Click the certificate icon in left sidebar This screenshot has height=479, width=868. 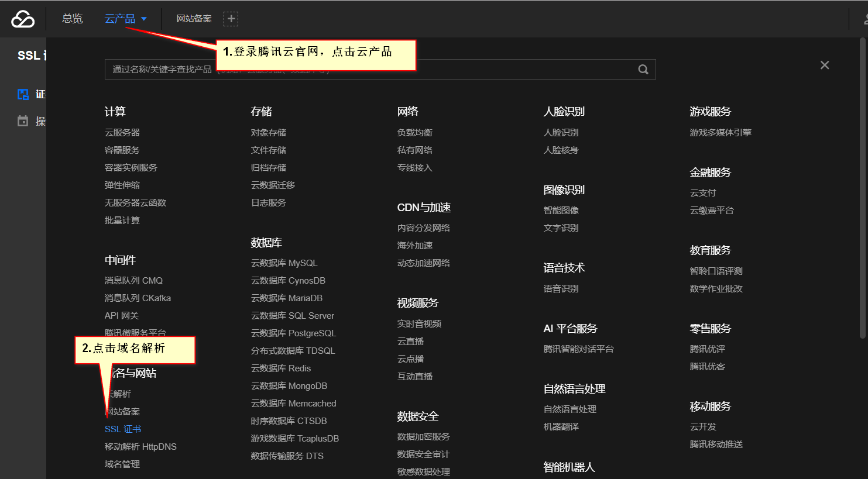23,94
